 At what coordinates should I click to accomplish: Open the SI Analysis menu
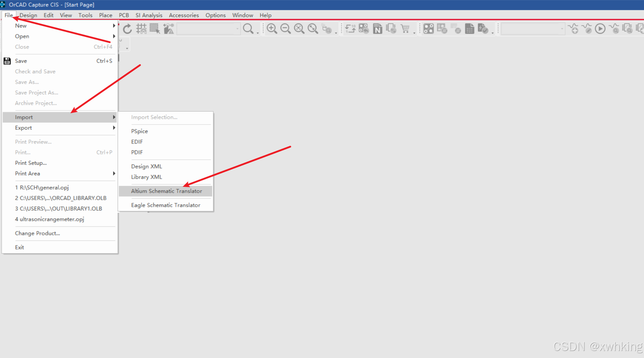(149, 15)
